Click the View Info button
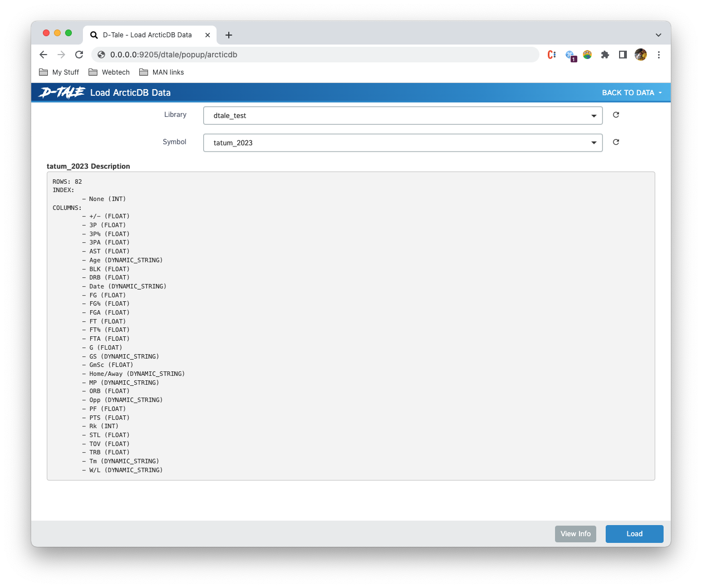The width and height of the screenshot is (702, 588). tap(576, 533)
